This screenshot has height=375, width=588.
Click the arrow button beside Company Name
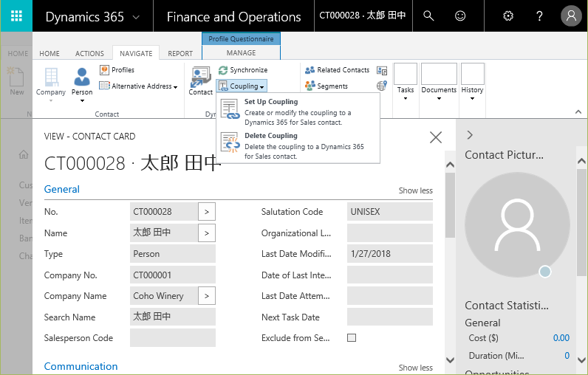pyautogui.click(x=207, y=296)
